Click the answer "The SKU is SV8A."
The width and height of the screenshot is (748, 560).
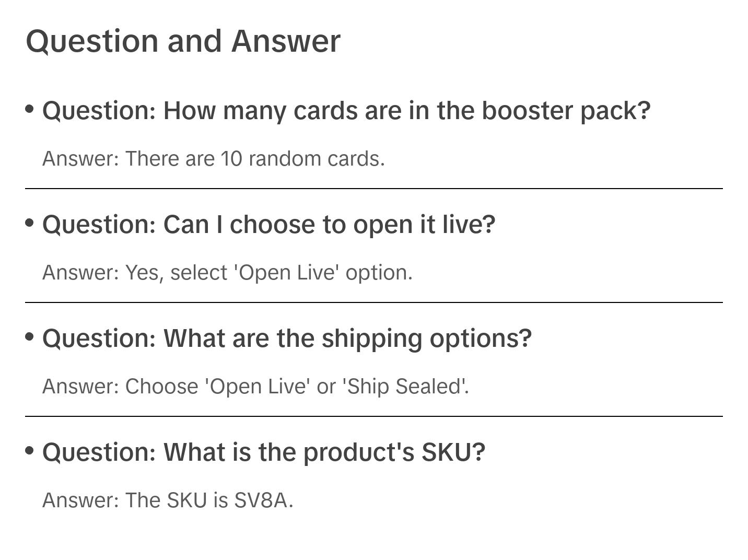click(x=168, y=500)
